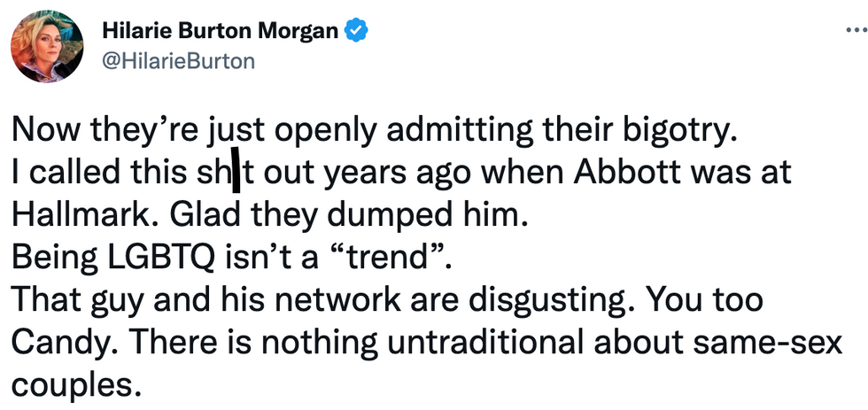This screenshot has width=868, height=410.
Task: Click the blue verified checkmark badge
Action: (356, 30)
